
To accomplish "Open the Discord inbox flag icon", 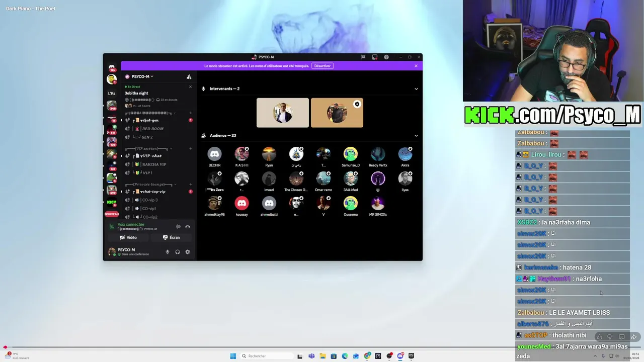I will [363, 57].
